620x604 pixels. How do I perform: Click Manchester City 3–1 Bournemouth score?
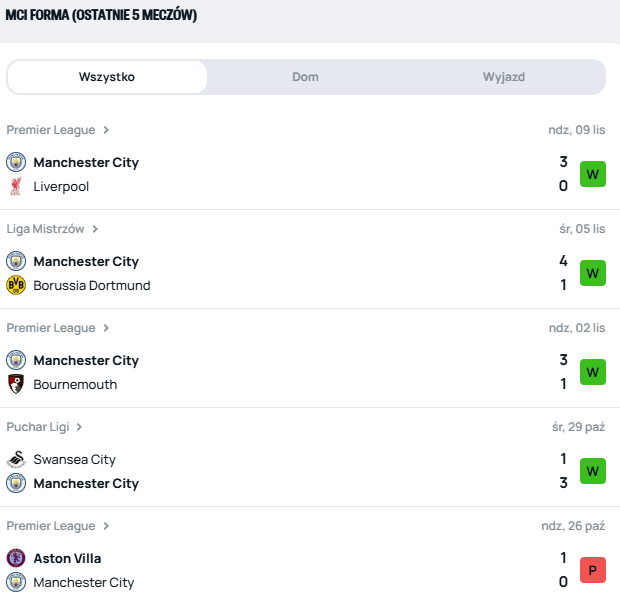coord(563,372)
